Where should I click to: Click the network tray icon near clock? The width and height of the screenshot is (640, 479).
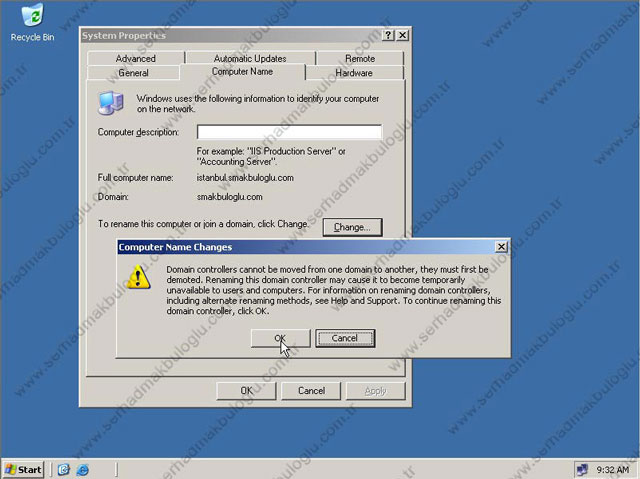tap(582, 470)
